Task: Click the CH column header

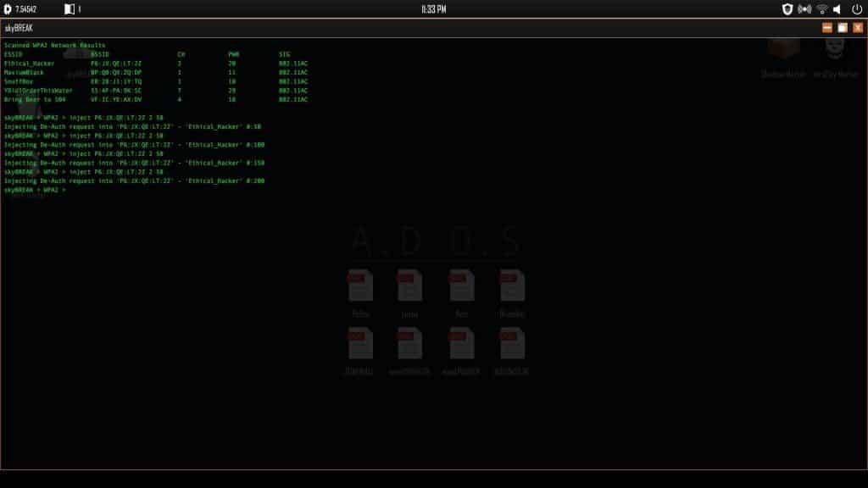Action: coord(181,54)
